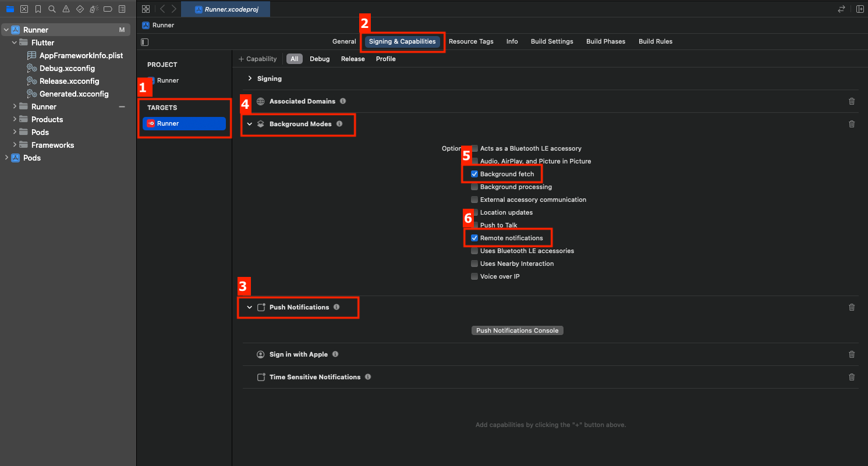Enable Uses Bluetooth LE accessories
Image resolution: width=868 pixels, height=466 pixels.
point(474,251)
